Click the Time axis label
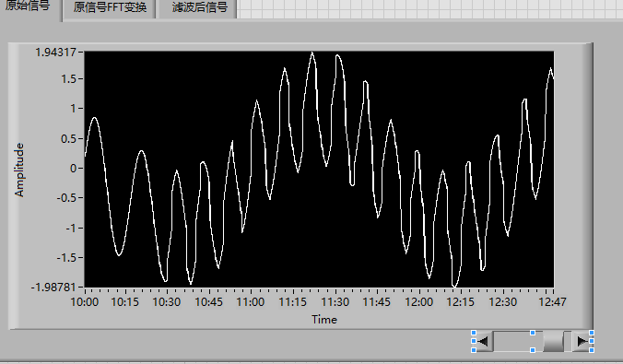 [324, 320]
